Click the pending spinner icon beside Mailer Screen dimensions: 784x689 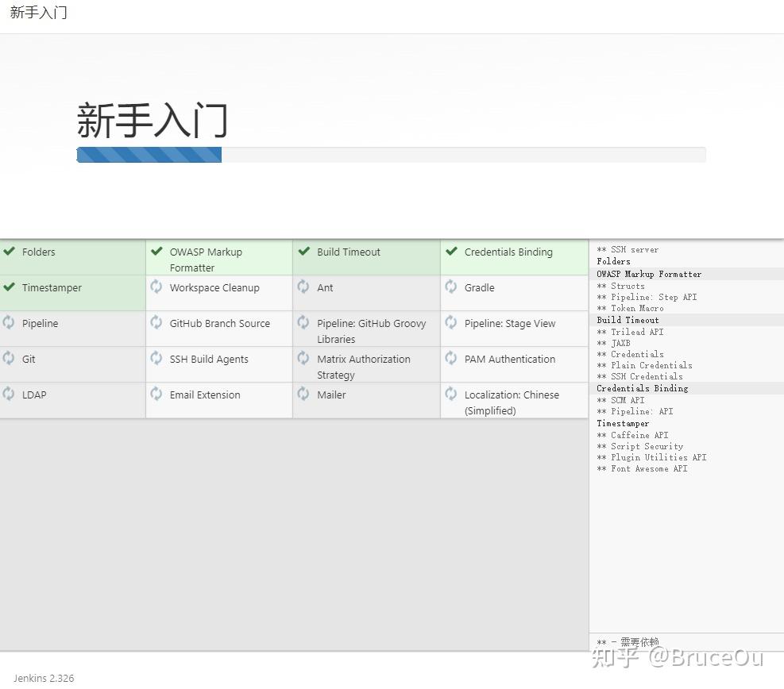point(303,394)
